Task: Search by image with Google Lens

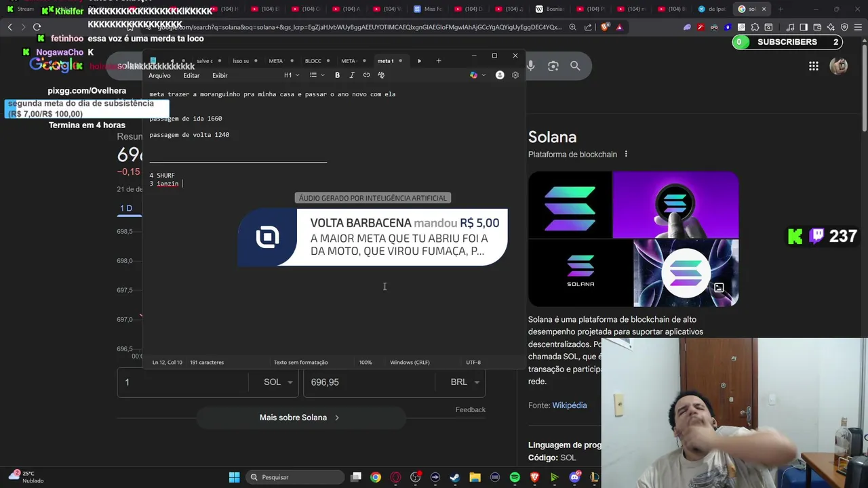Action: tap(553, 66)
